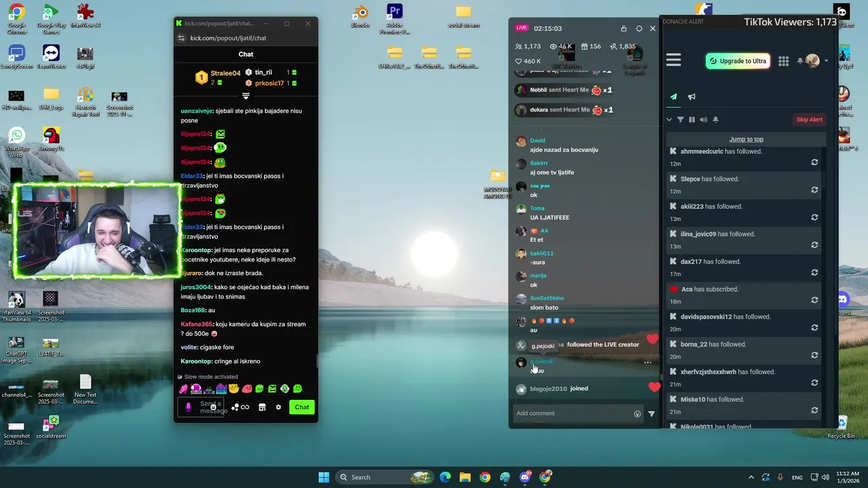Click the taskbar Search box

[384, 477]
